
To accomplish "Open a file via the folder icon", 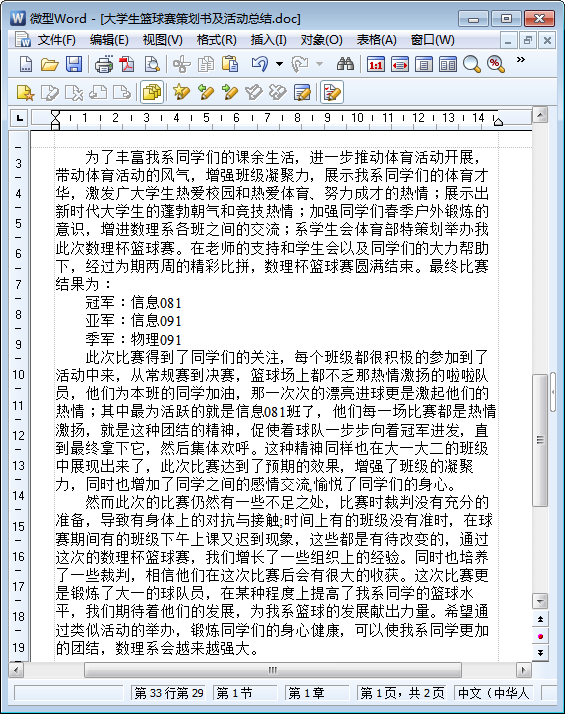I will [x=49, y=64].
